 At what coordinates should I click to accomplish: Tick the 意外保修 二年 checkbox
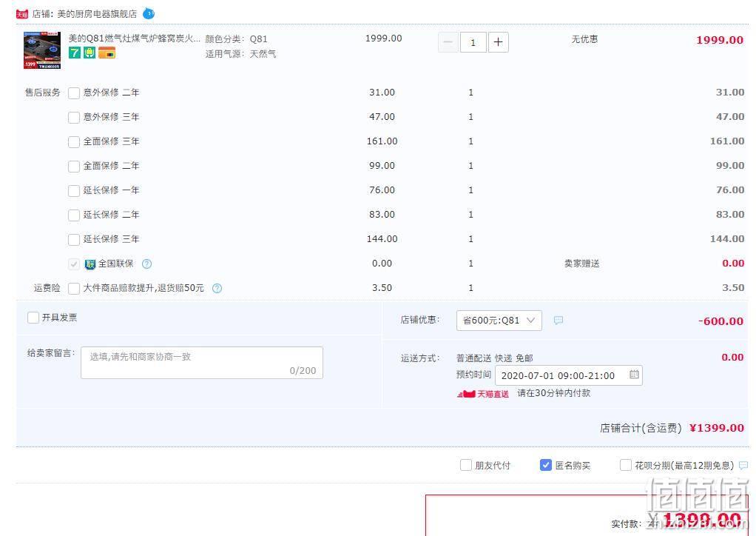click(x=74, y=93)
